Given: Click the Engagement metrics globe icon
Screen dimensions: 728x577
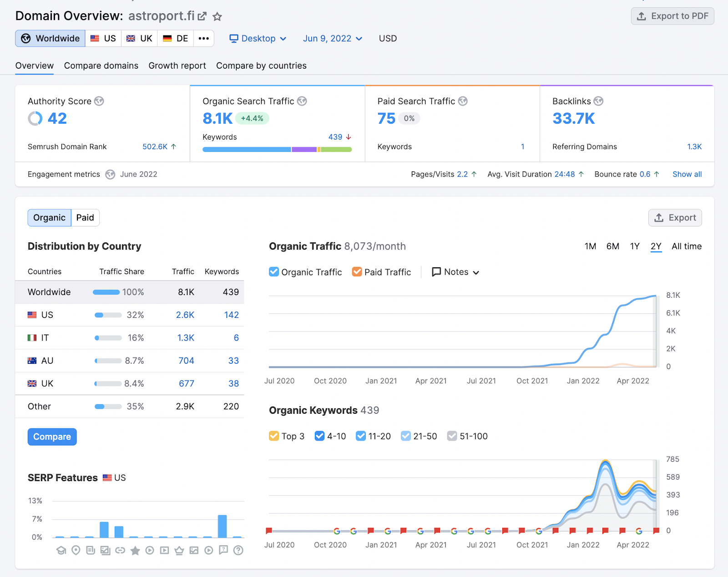Looking at the screenshot, I should tap(110, 175).
